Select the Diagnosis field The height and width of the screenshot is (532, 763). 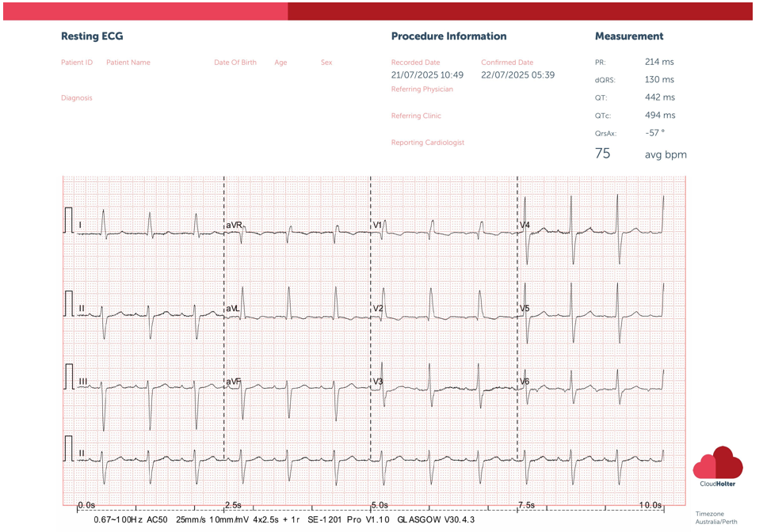(x=77, y=98)
